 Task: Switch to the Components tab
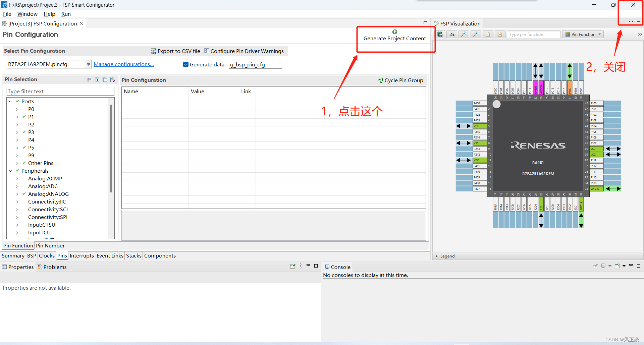pos(160,256)
